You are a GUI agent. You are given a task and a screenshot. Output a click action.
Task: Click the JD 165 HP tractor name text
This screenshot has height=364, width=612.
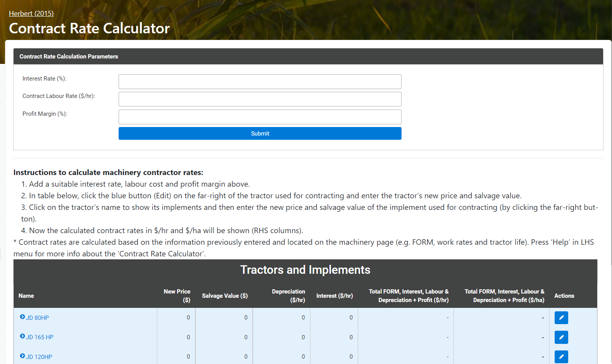pos(40,337)
